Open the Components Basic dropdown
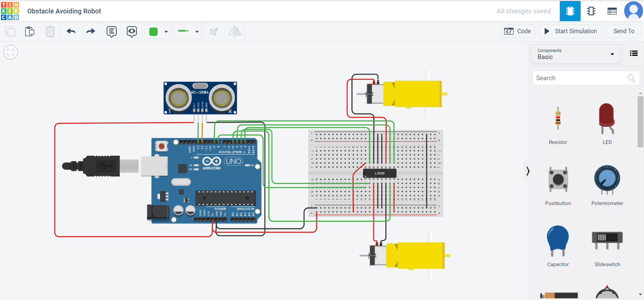This screenshot has height=300, width=644. pyautogui.click(x=576, y=54)
